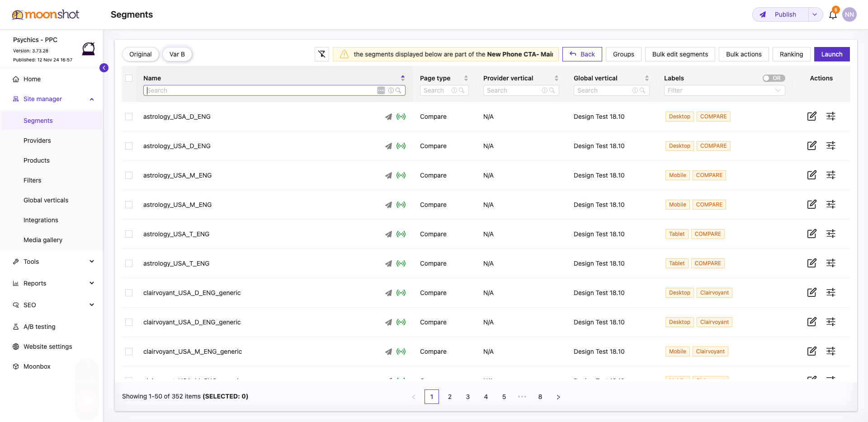Click the Bulk edit segments button

tap(680, 54)
